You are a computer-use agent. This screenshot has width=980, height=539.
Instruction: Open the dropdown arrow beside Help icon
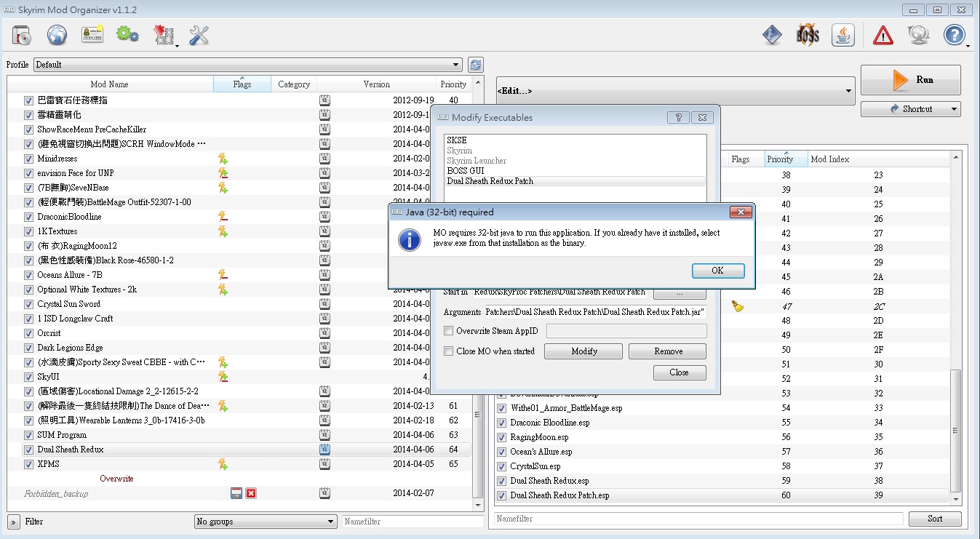coord(968,46)
